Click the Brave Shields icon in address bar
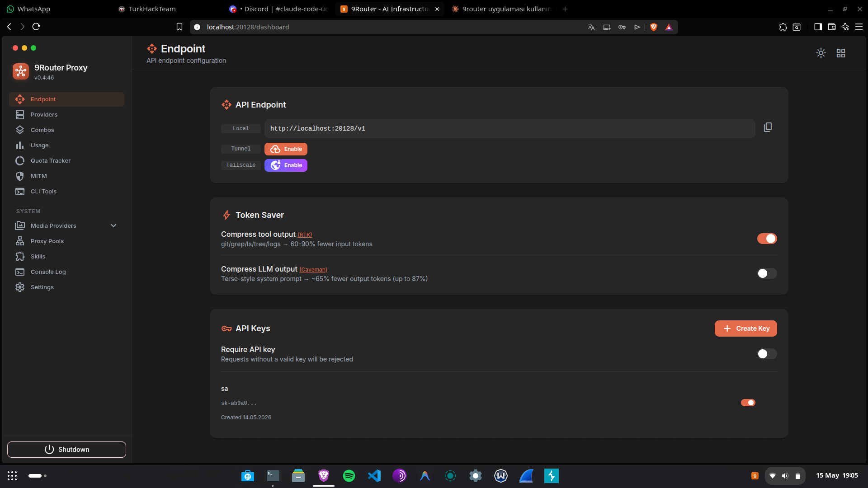Image resolution: width=868 pixels, height=488 pixels. point(653,27)
